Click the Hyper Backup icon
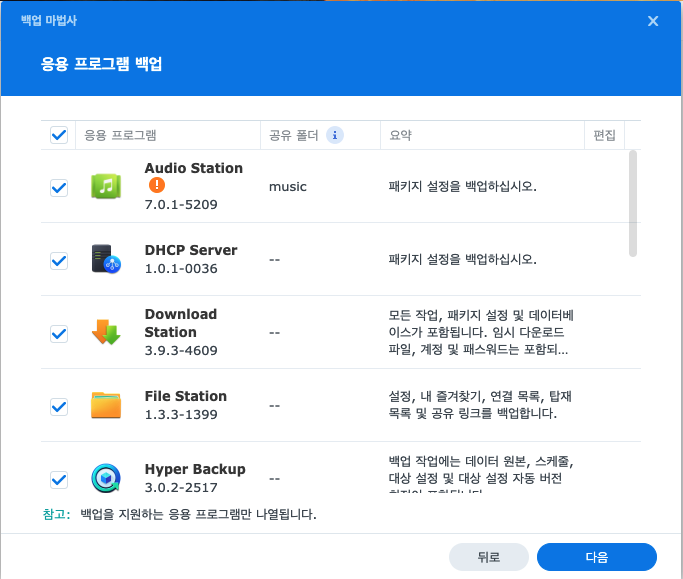 pyautogui.click(x=106, y=478)
